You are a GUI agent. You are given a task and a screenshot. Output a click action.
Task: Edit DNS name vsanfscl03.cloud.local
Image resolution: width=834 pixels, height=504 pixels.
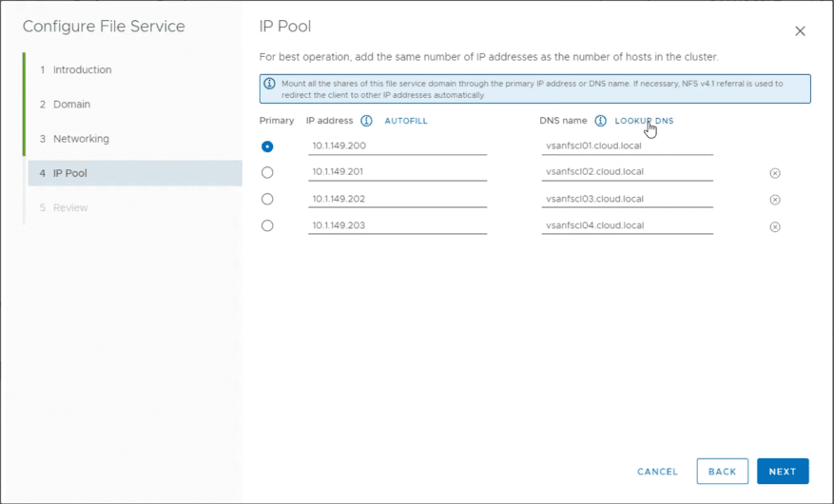(627, 199)
